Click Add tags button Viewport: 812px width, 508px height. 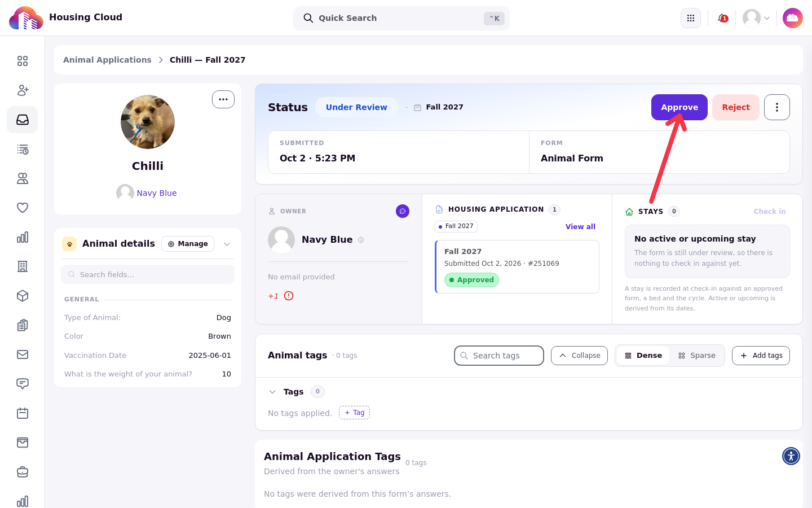761,356
